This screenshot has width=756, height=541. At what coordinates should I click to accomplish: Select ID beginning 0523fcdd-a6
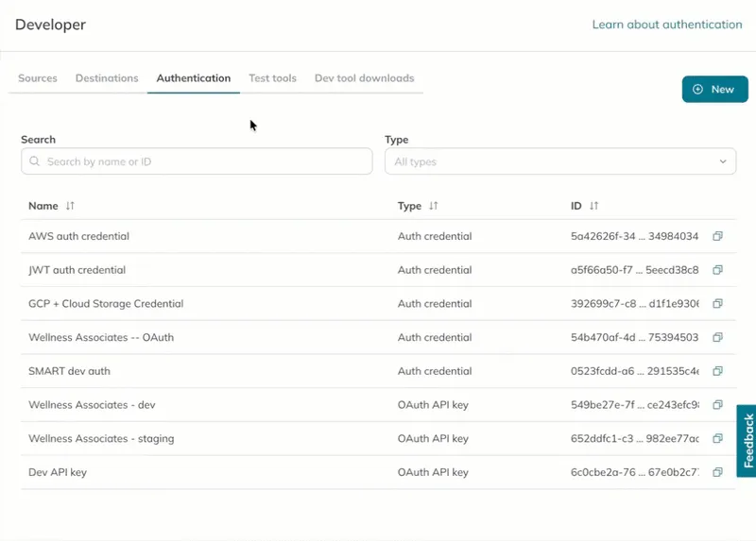click(x=634, y=371)
